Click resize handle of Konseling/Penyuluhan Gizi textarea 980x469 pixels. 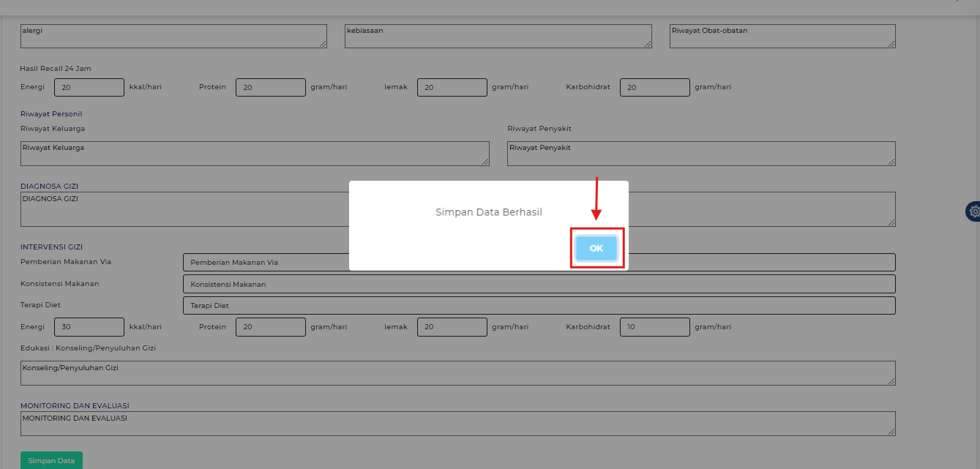pyautogui.click(x=891, y=381)
